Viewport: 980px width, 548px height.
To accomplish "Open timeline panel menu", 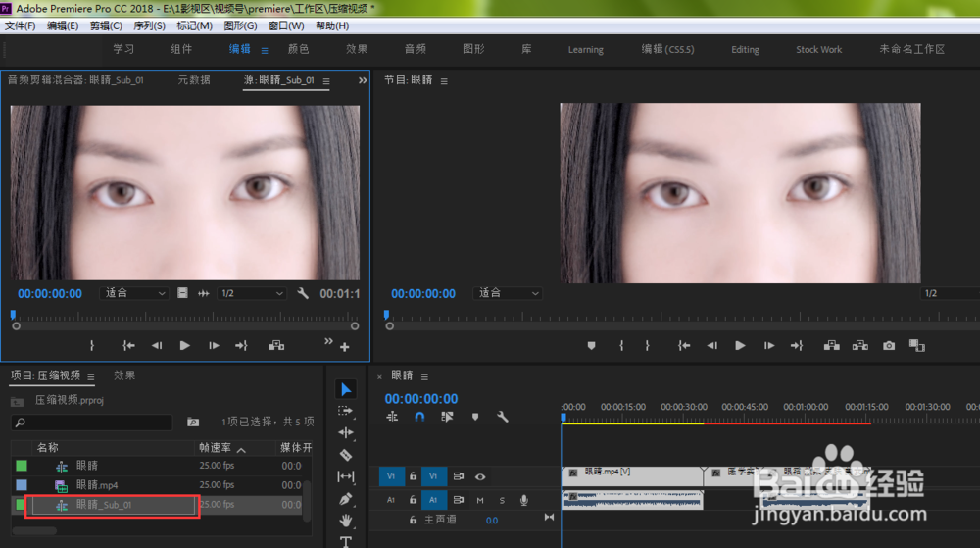I will [424, 376].
